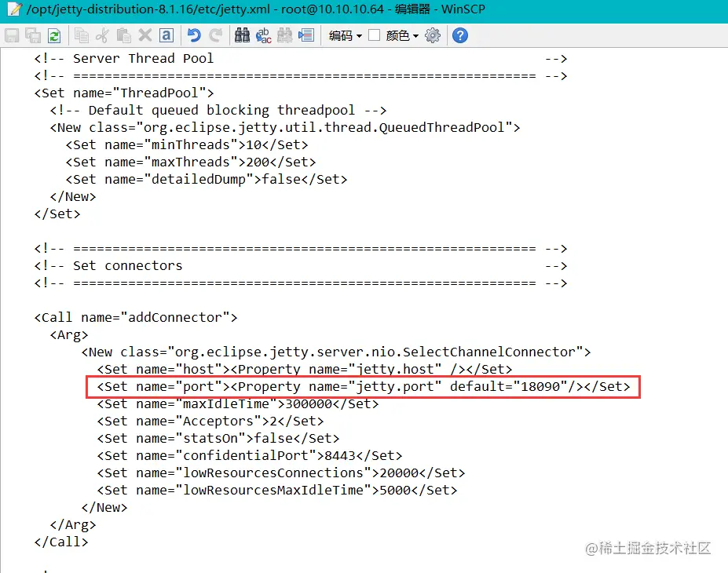Click the closing </Call> tag line

pos(60,542)
